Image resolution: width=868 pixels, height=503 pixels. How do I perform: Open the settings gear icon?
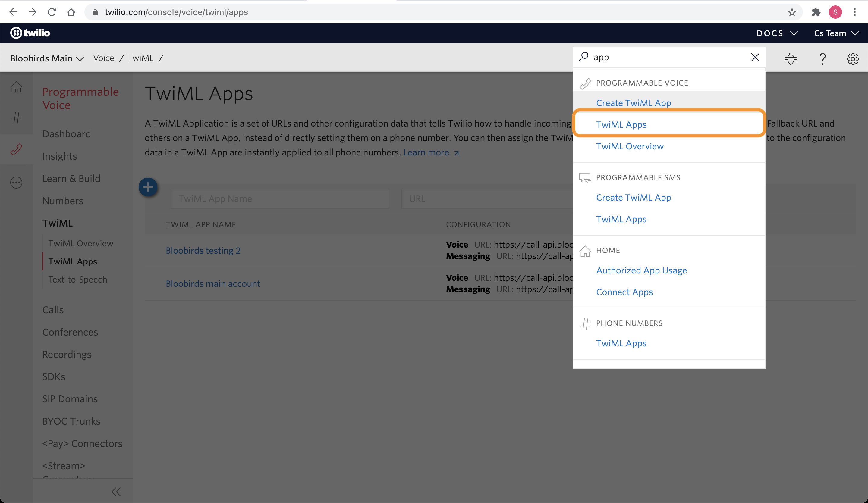click(853, 58)
